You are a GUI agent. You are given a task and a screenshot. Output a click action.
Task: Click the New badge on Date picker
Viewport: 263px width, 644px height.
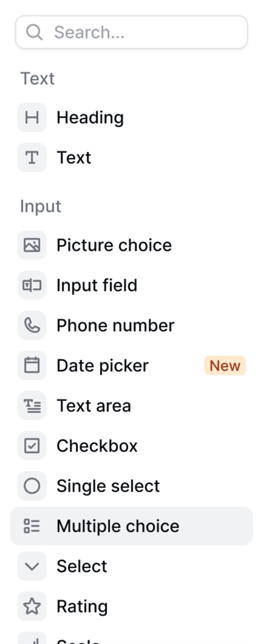pyautogui.click(x=225, y=365)
